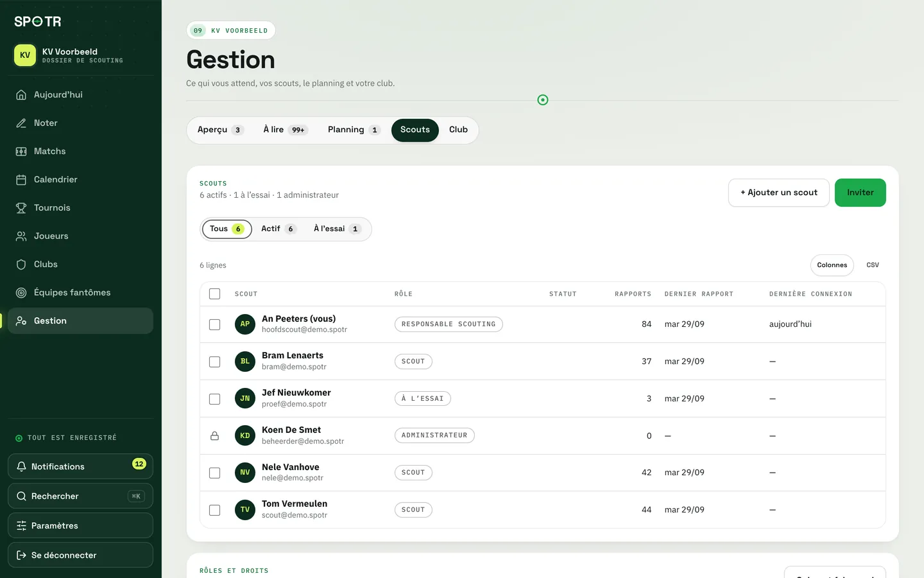This screenshot has height=578, width=924.
Task: Click the ADMINISTRATEUR role badge
Action: pyautogui.click(x=434, y=435)
